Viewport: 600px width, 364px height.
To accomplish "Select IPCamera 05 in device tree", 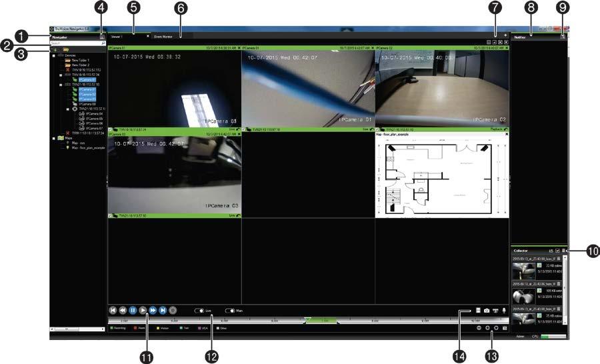I will 94,119.
